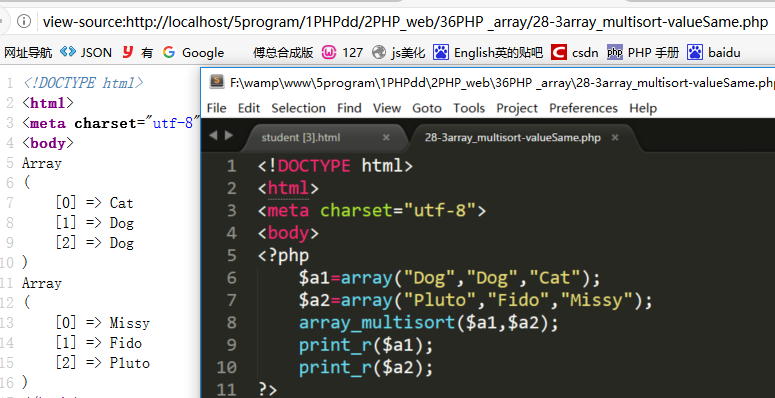Click "[0] => Missy" in browser source

(102, 323)
